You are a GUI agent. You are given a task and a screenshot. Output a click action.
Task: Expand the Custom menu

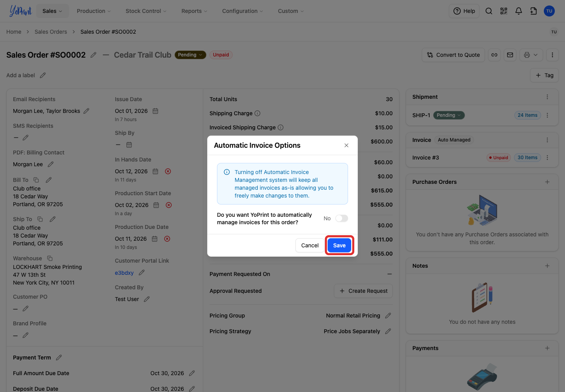pos(291,11)
